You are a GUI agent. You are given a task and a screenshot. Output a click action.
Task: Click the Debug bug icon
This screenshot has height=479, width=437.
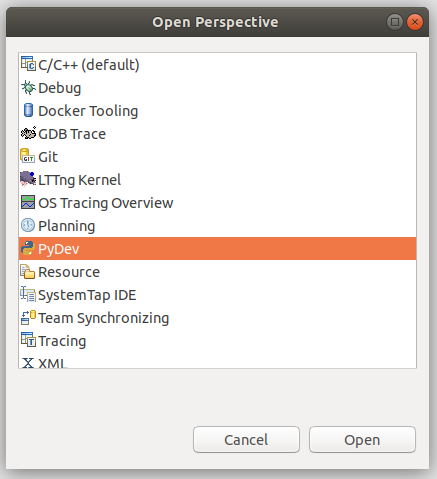[28, 88]
